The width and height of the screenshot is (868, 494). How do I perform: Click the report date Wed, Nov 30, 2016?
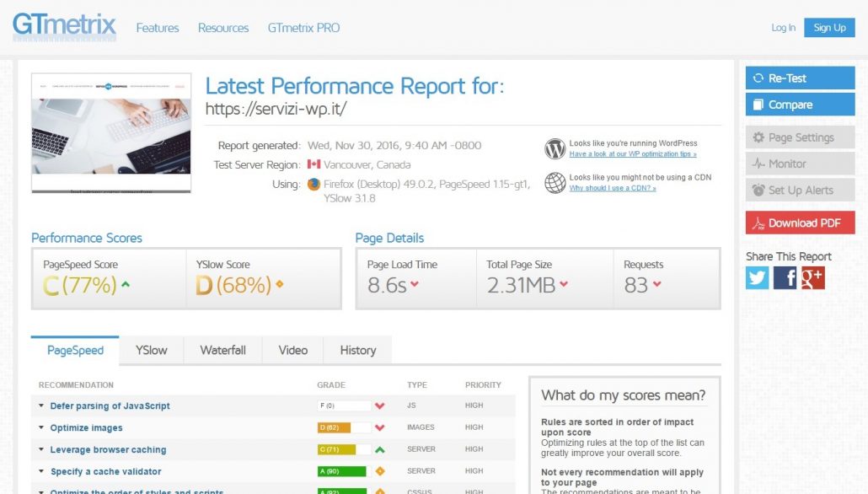pos(394,146)
